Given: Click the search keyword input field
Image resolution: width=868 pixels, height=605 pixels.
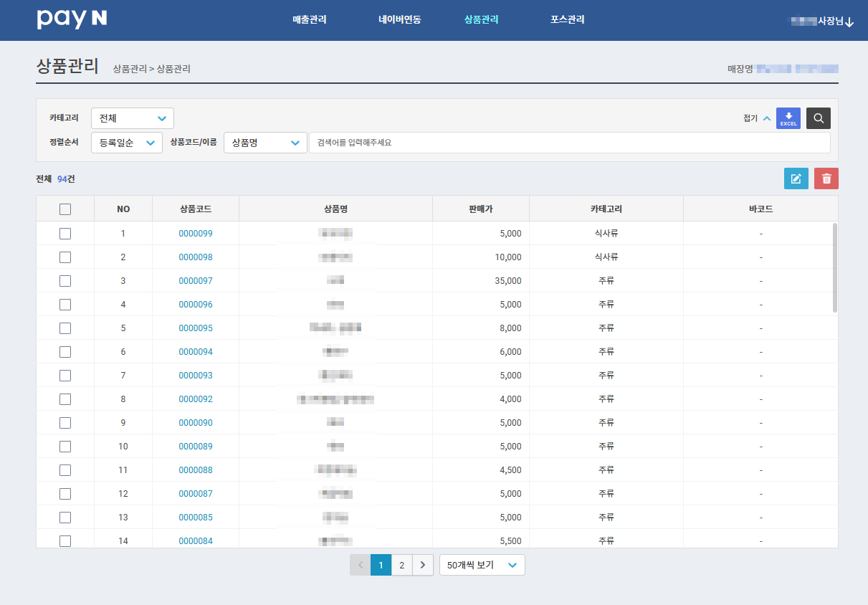Looking at the screenshot, I should [x=570, y=143].
